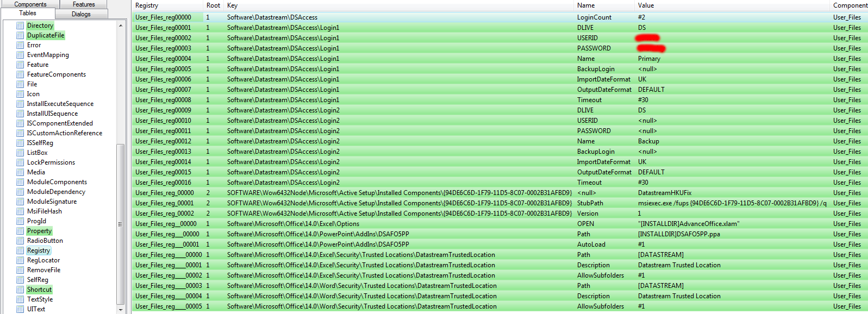Click the [INSTALLDIR]DSAFO5PP.ppa value cell
868x314 pixels.
[x=679, y=234]
